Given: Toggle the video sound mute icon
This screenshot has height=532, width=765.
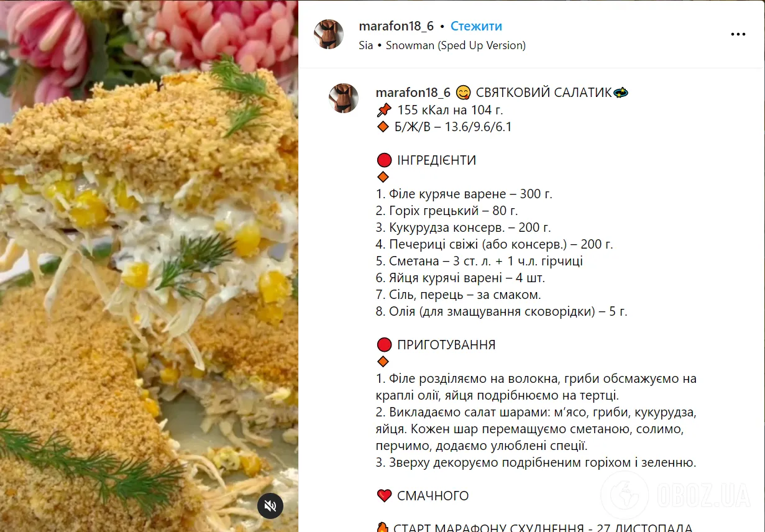Looking at the screenshot, I should 270,506.
